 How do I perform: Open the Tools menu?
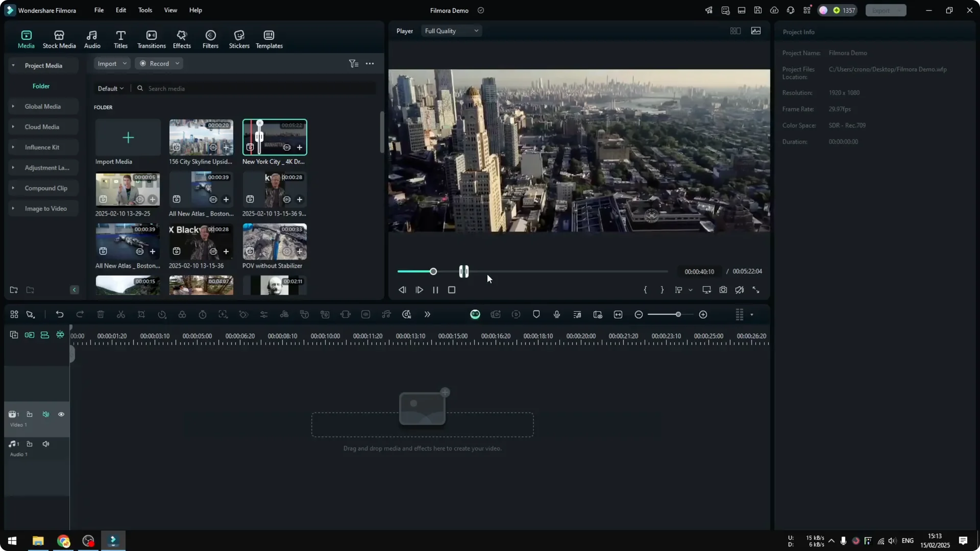point(144,10)
